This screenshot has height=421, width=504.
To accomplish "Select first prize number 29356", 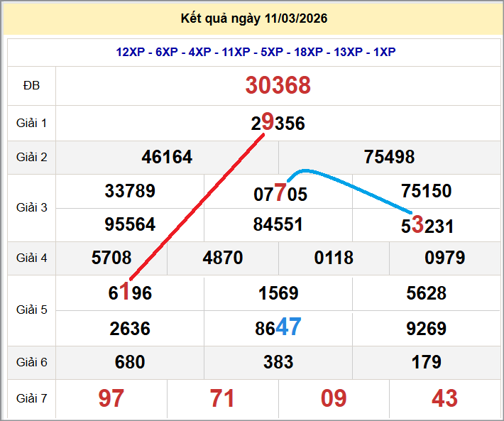I will (278, 124).
